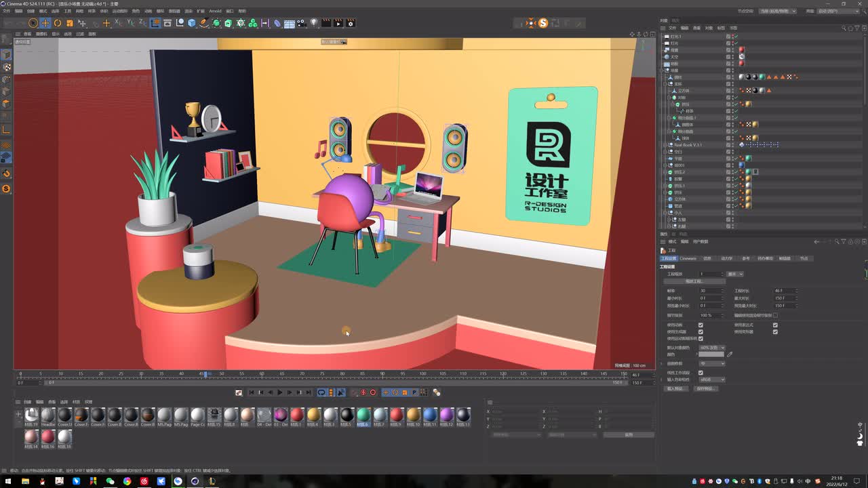Toggle the 使用表达式 checkbox
The height and width of the screenshot is (488, 868).
[775, 325]
